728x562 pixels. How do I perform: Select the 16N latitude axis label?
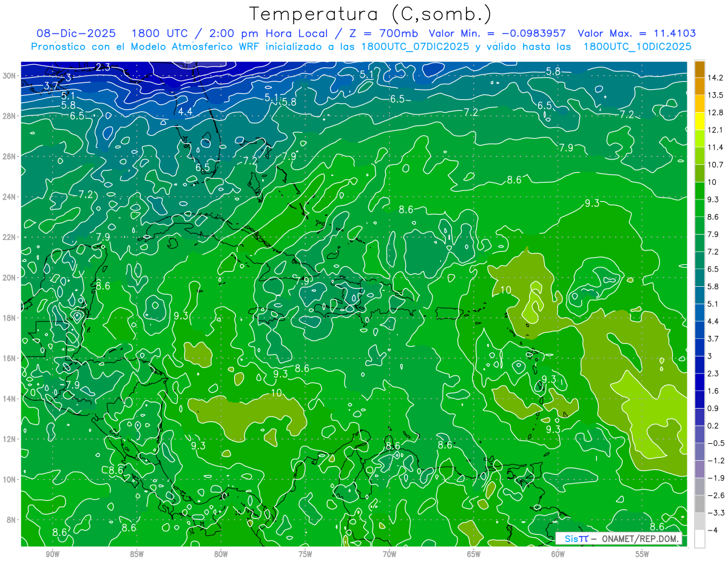10,358
